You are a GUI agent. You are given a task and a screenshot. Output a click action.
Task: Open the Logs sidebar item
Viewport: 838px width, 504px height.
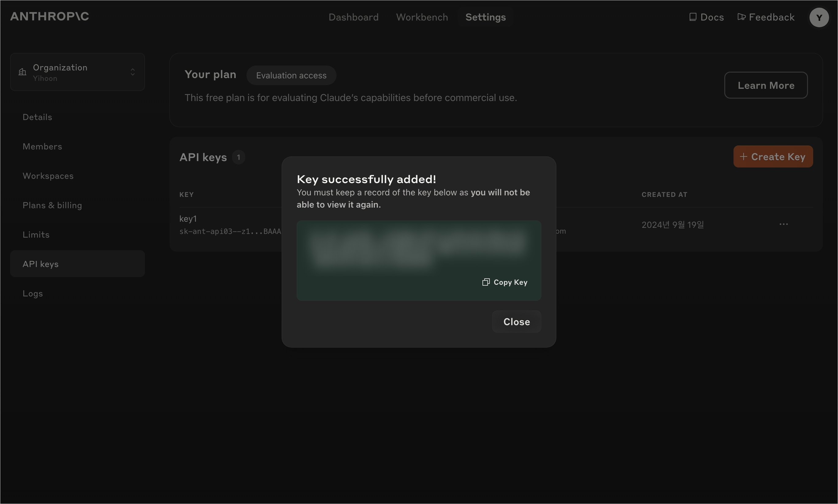click(32, 293)
